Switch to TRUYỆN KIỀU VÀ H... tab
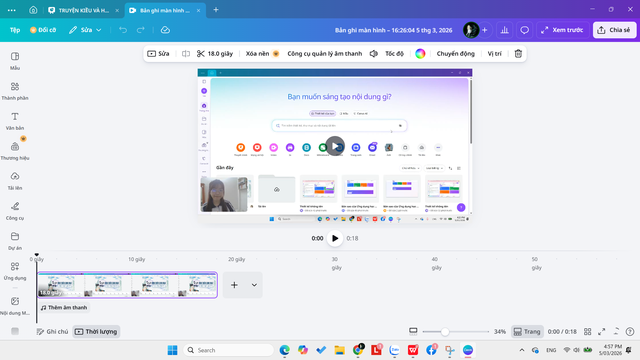The height and width of the screenshot is (360, 640). [83, 10]
